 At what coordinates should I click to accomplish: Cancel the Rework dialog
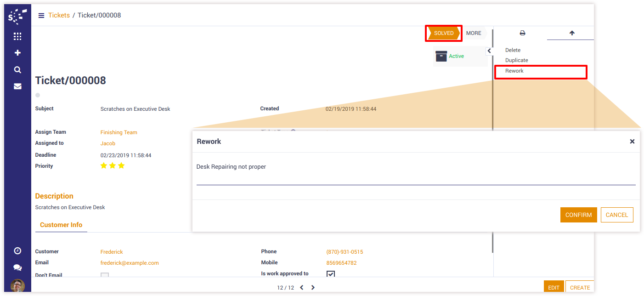[616, 215]
